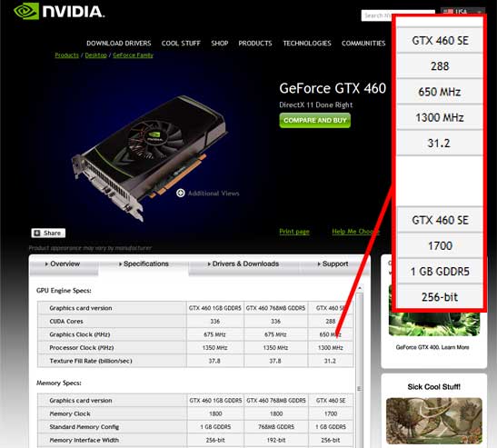Click the specs table scrollbar
This screenshot has height=448, width=497.
[360, 368]
